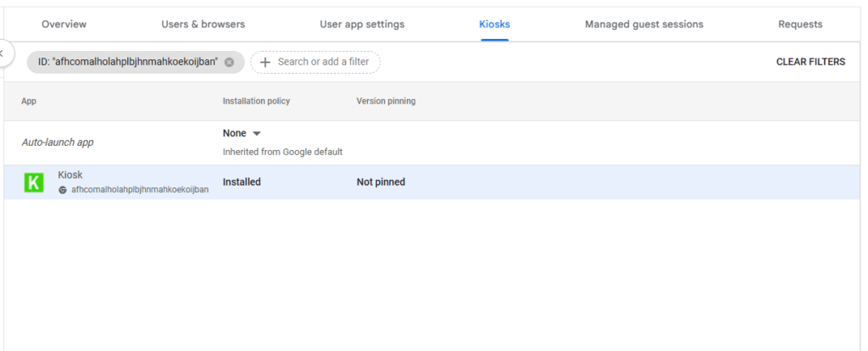Switch to the Managed guest sessions tab

point(643,24)
